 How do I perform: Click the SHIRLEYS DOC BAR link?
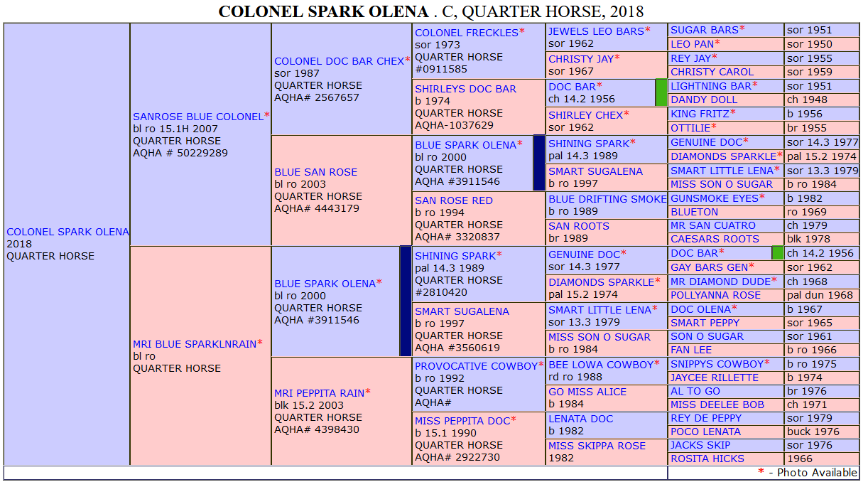click(x=465, y=89)
